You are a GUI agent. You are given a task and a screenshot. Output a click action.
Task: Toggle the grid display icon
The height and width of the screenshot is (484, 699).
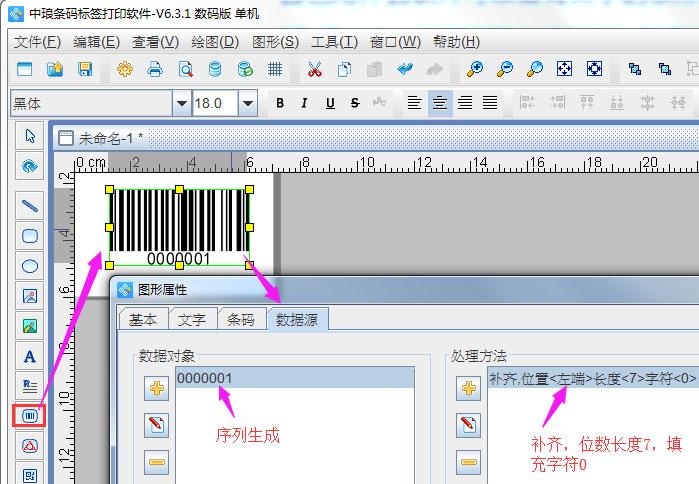click(x=275, y=69)
